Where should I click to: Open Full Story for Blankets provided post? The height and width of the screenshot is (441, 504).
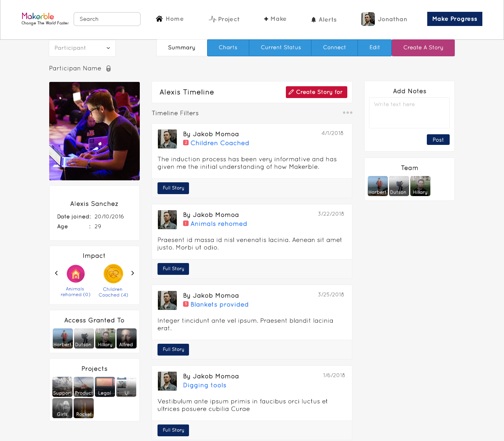173,350
